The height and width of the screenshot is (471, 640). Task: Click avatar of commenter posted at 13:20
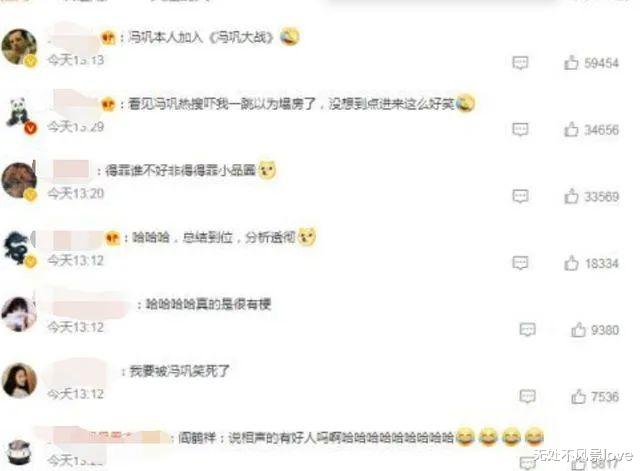[19, 180]
